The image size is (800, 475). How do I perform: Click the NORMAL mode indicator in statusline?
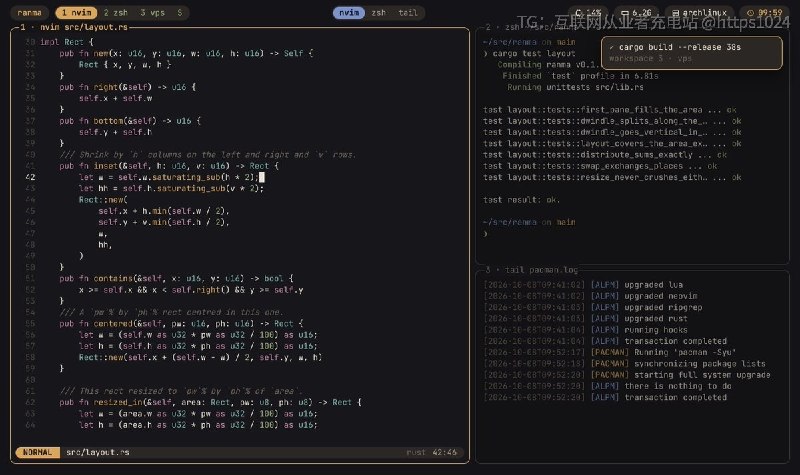coord(37,452)
